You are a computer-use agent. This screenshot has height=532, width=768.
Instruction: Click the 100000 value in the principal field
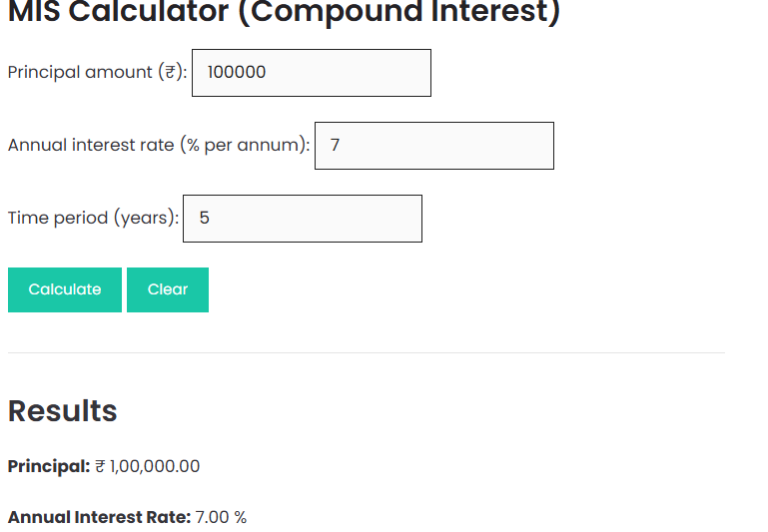237,73
